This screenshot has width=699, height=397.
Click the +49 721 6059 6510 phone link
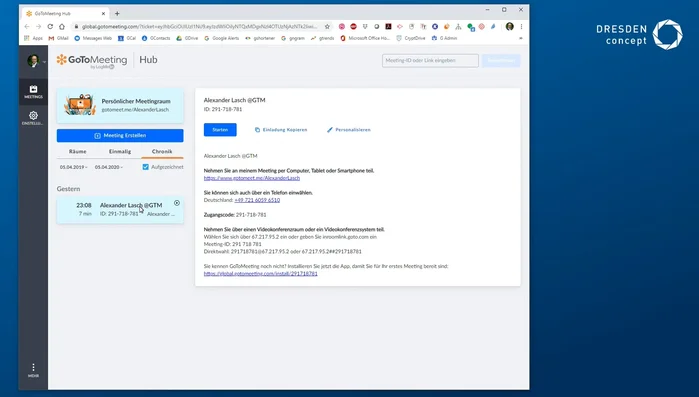click(x=257, y=200)
